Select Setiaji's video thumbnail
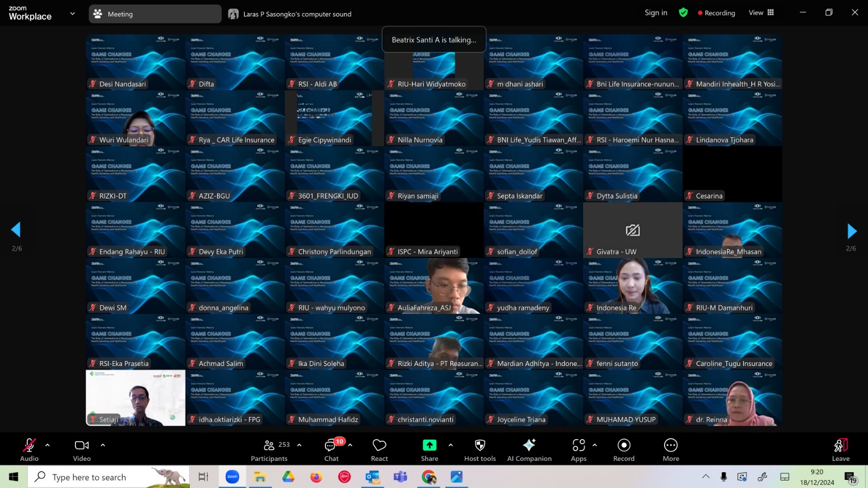This screenshot has width=868, height=488. pos(136,398)
